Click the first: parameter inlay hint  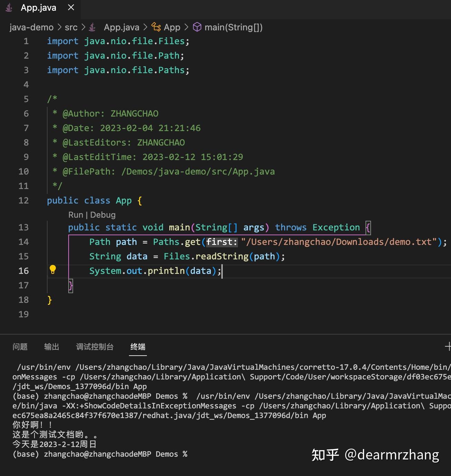pos(221,242)
